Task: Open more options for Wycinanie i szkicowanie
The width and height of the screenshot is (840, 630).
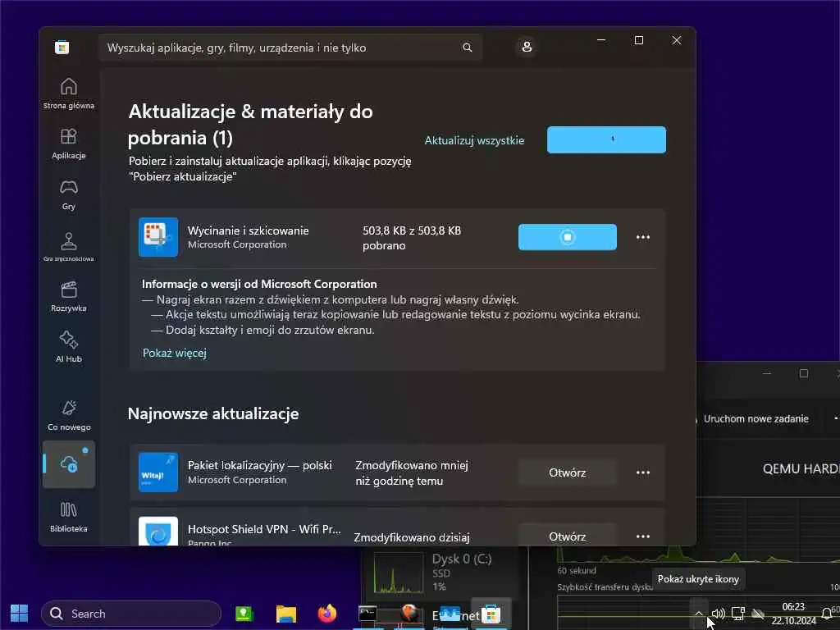Action: click(643, 237)
